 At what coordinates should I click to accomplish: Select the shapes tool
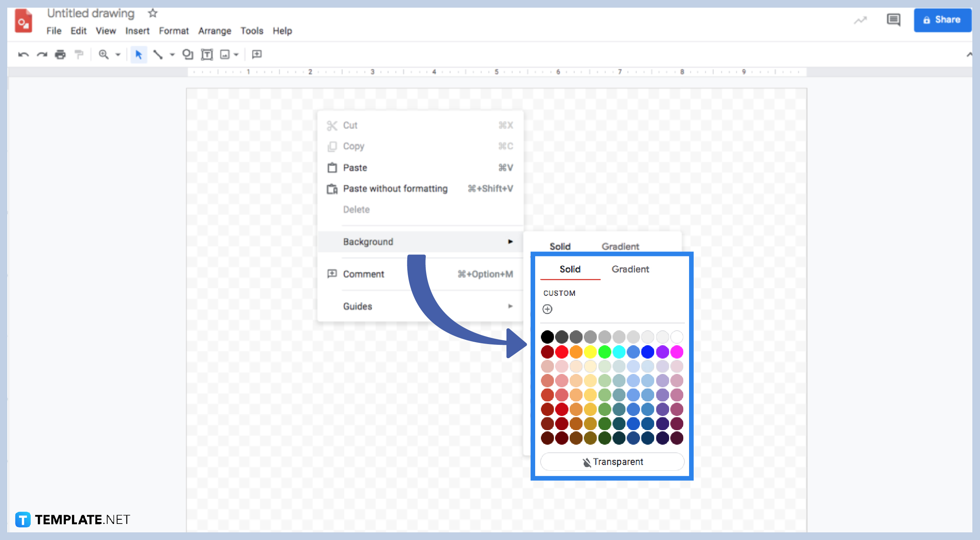pyautogui.click(x=187, y=54)
